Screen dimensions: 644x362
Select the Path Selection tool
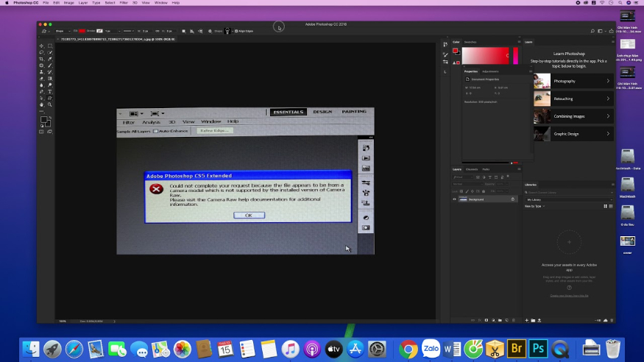coord(41,99)
